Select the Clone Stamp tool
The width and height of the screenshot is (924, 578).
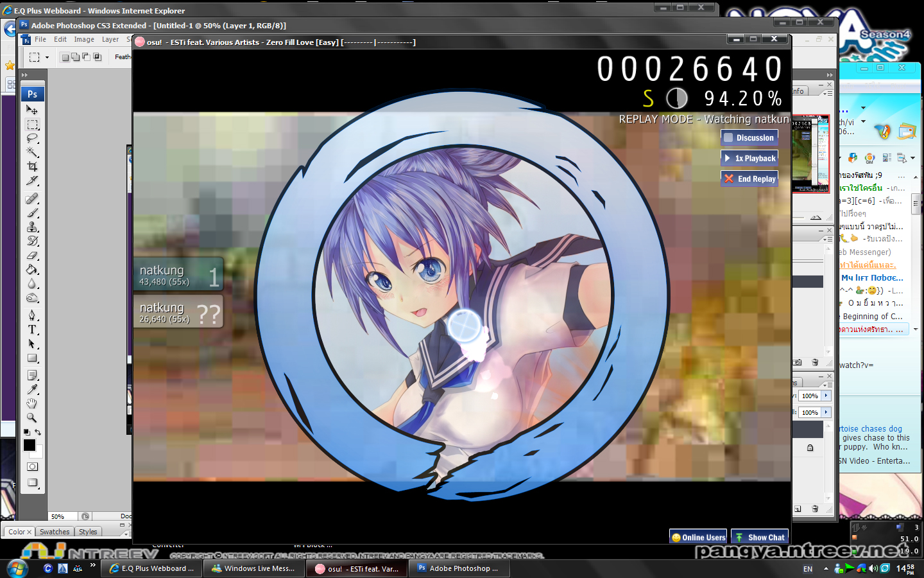pyautogui.click(x=32, y=227)
